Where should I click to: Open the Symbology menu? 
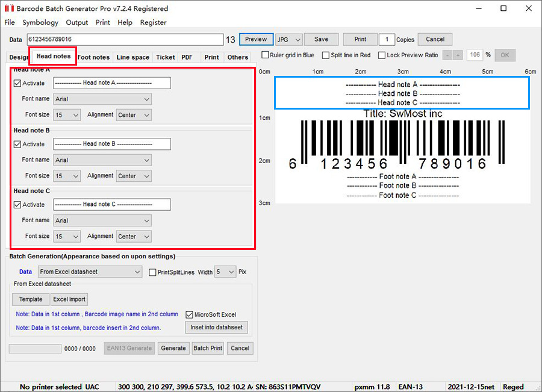pos(40,22)
